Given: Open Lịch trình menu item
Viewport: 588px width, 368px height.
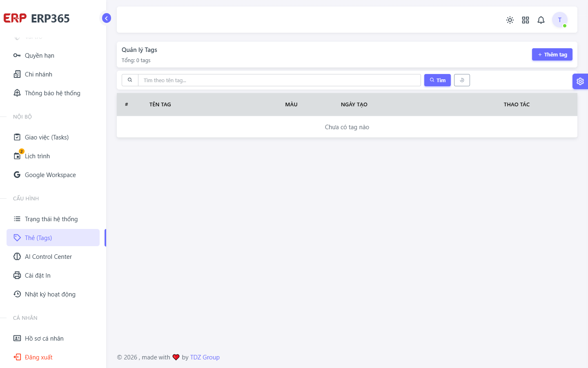Looking at the screenshot, I should pos(53,156).
